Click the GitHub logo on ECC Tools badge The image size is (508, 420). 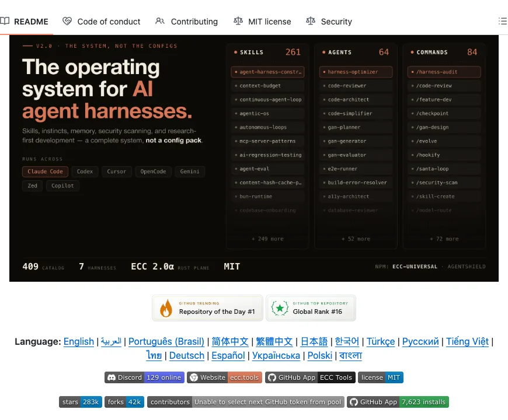[x=272, y=377]
